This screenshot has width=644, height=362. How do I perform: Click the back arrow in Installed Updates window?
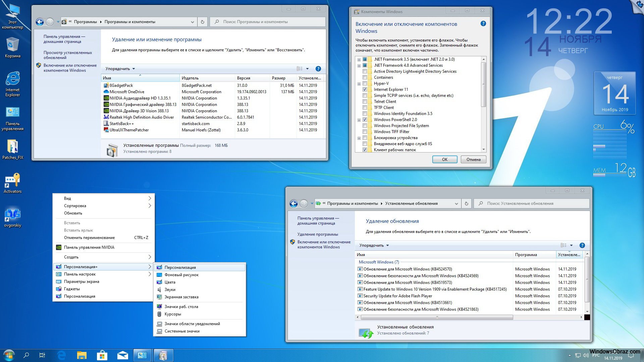tap(293, 203)
